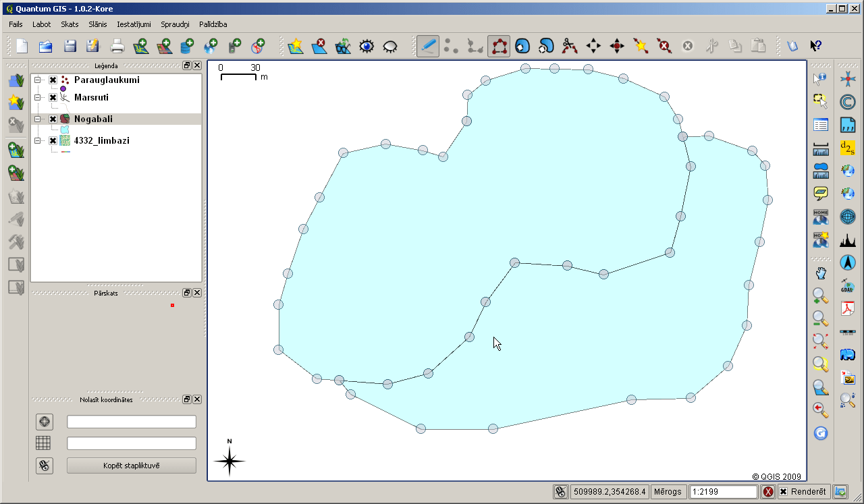Add a raster layer from the toolbar
Viewport: 864px width, 504px height.
(x=164, y=46)
